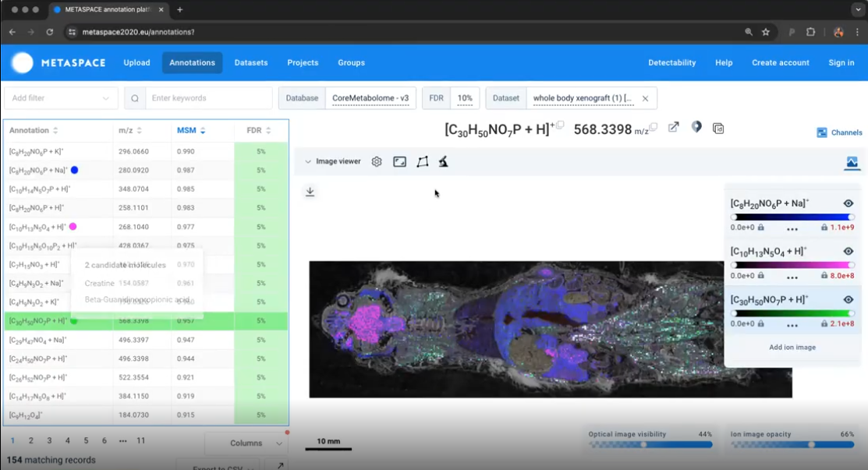The width and height of the screenshot is (868, 470).
Task: Click the Enter keywords search field
Action: (x=208, y=97)
